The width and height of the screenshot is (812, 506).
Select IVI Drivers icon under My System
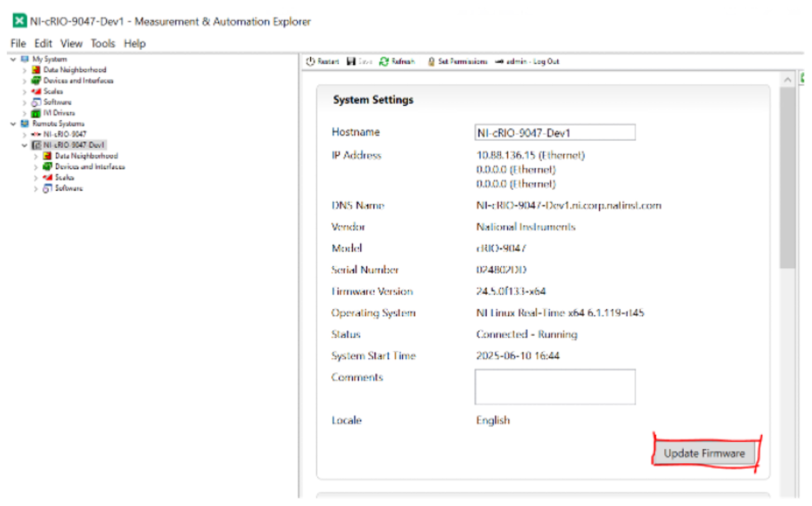(x=36, y=113)
